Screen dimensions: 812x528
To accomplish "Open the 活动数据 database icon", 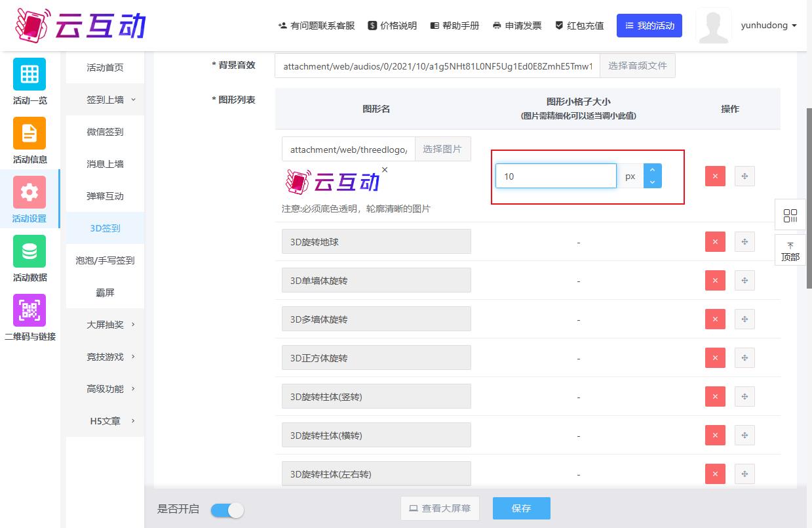I will pyautogui.click(x=29, y=251).
